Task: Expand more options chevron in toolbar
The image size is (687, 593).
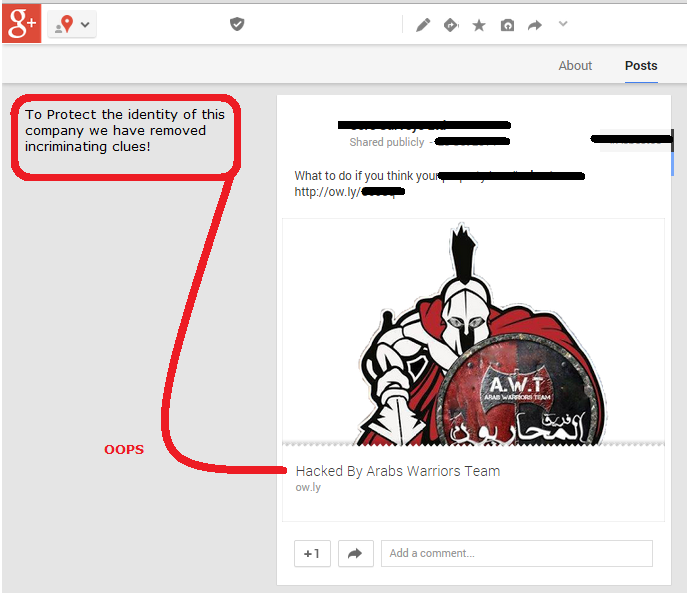Action: tap(563, 24)
